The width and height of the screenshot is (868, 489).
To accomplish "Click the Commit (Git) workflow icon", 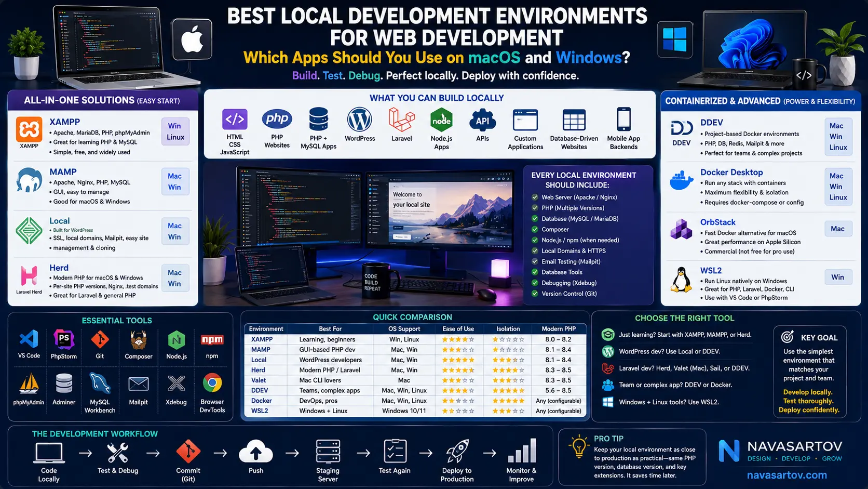I will pyautogui.click(x=188, y=452).
